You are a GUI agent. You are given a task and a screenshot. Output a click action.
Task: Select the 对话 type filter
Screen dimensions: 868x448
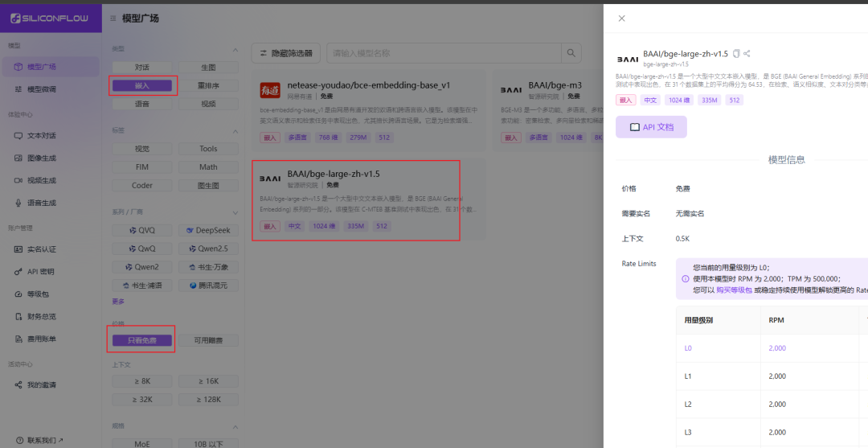click(141, 67)
